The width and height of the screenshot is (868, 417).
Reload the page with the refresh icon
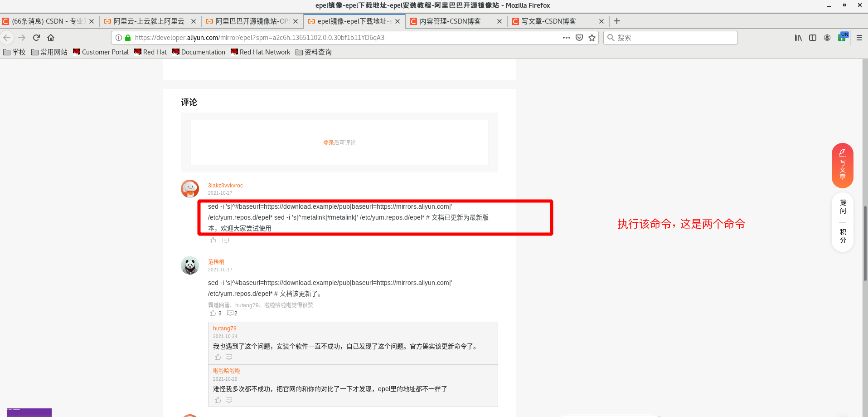[36, 38]
